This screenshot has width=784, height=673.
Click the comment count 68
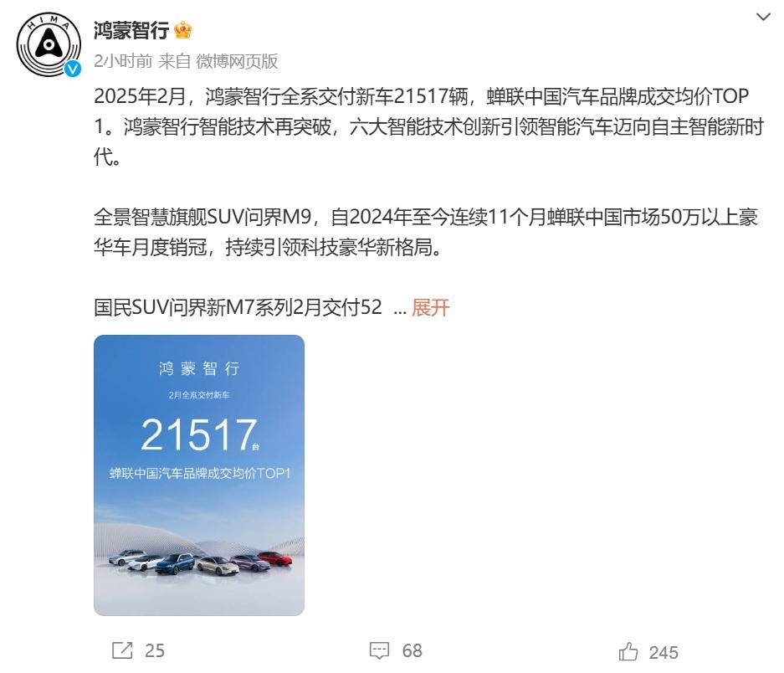pos(412,650)
